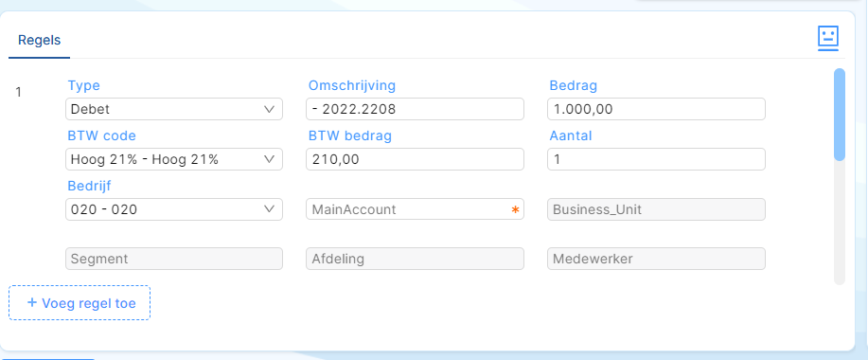Viewport: 868px width, 360px height.
Task: Expand the Bedrijf dropdown showing 020 - 020
Action: pyautogui.click(x=174, y=209)
